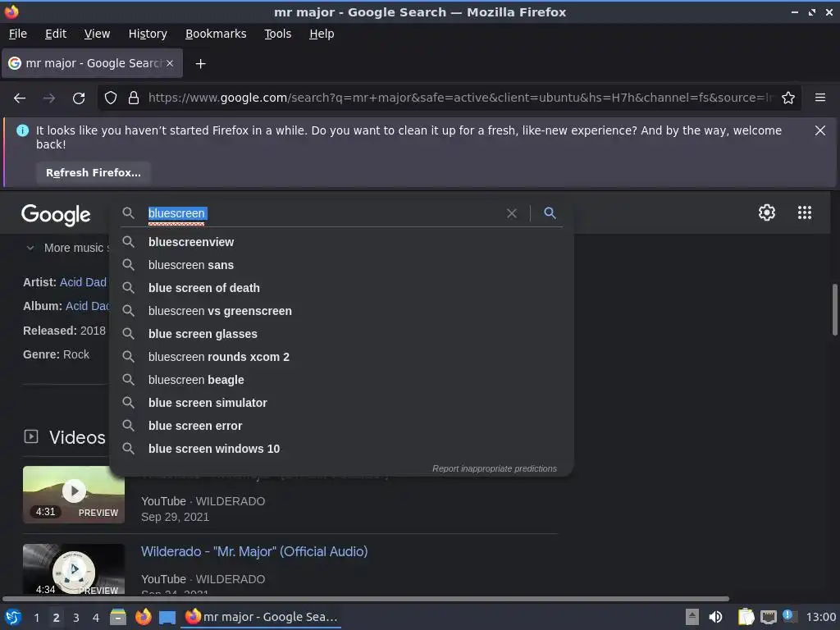Screen dimensions: 840x630
Task: Open Acid Dad artist link
Action: 83,282
